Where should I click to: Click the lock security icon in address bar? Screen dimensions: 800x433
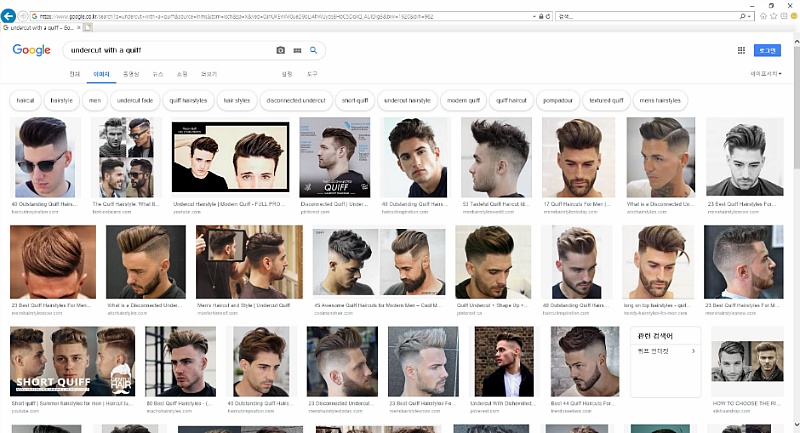tap(541, 16)
